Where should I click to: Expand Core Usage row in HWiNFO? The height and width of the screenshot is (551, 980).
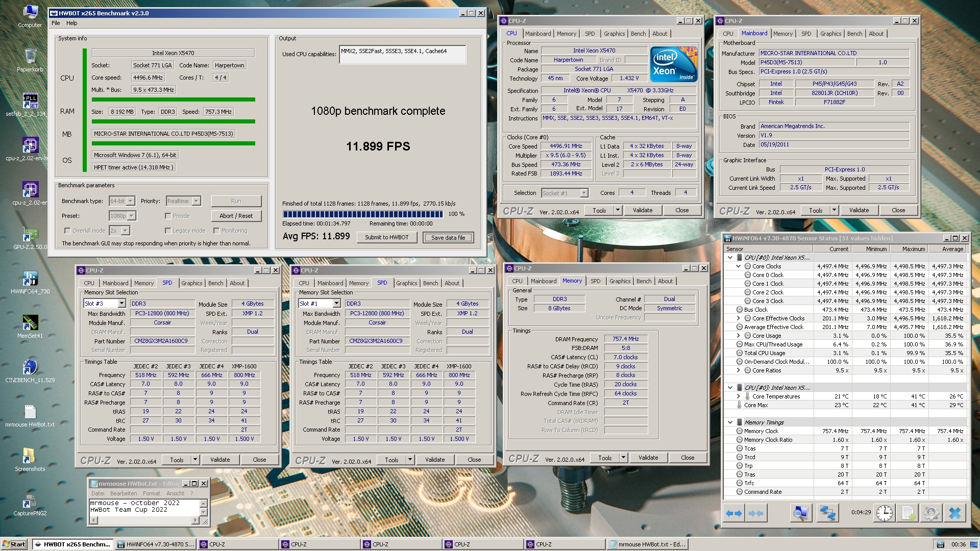coord(738,336)
